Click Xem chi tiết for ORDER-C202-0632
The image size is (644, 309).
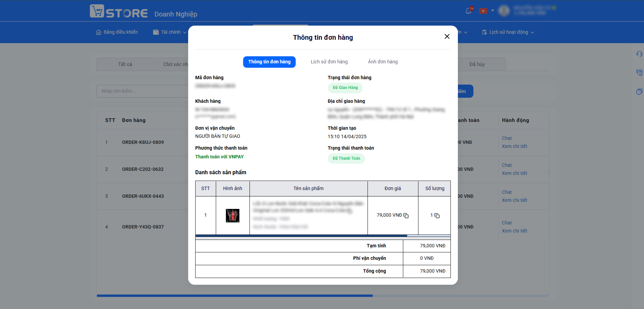[515, 173]
